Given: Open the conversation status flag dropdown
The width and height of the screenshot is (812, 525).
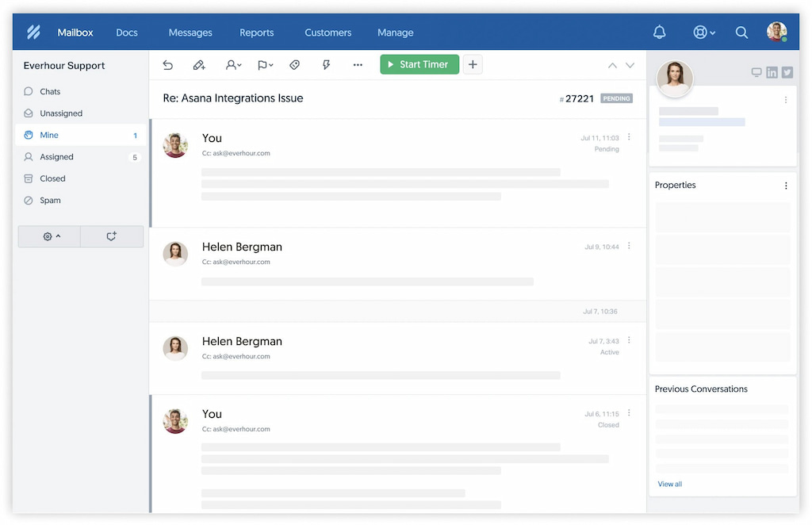Looking at the screenshot, I should coord(264,65).
